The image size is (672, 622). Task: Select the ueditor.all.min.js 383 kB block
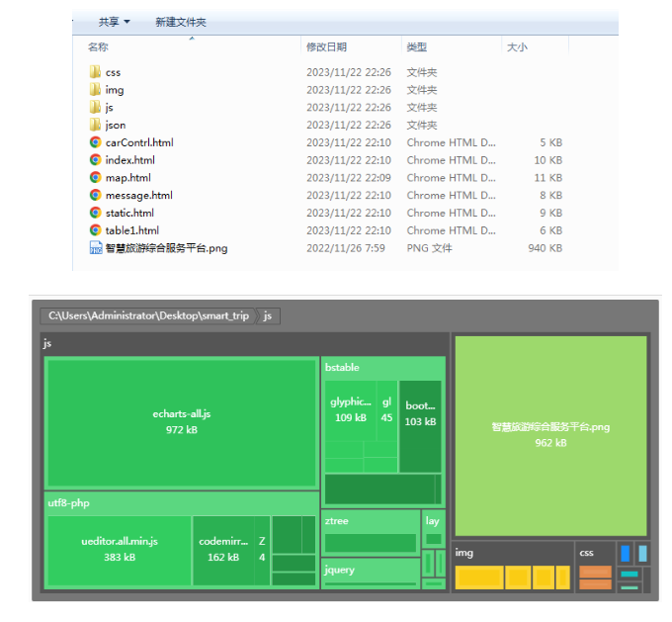click(x=120, y=550)
